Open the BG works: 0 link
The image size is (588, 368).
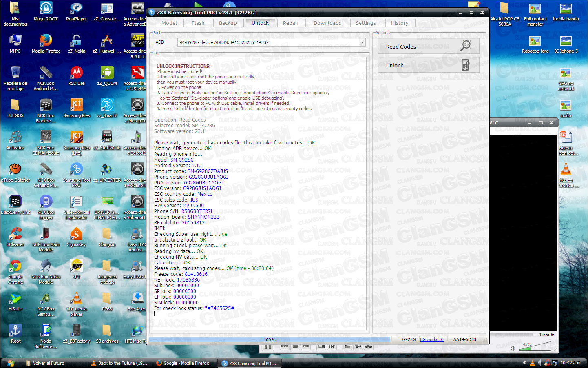point(431,339)
